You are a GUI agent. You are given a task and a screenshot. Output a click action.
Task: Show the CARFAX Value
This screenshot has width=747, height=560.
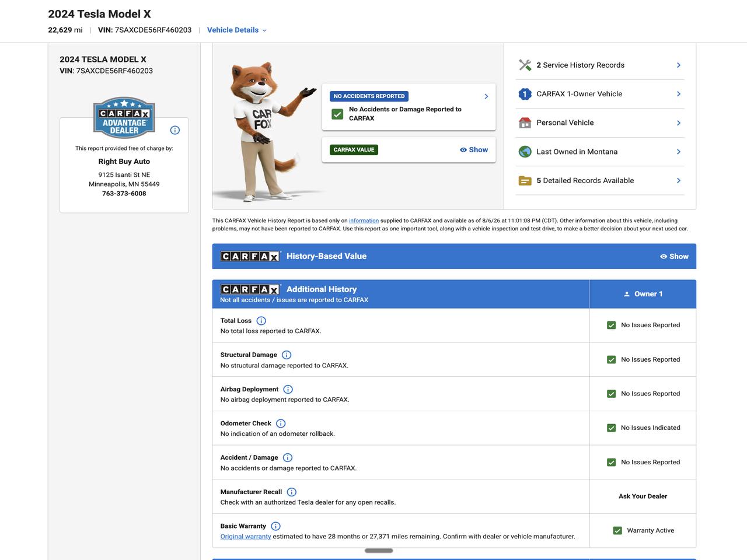click(474, 150)
